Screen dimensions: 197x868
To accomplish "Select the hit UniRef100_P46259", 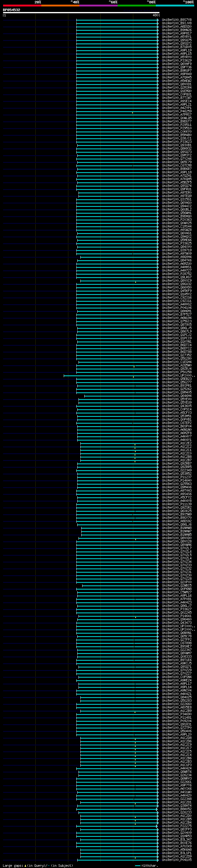I will (x=177, y=111).
